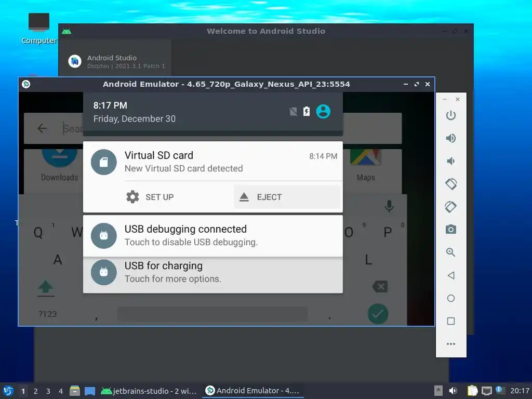Tap the L key on keyboard

click(368, 260)
